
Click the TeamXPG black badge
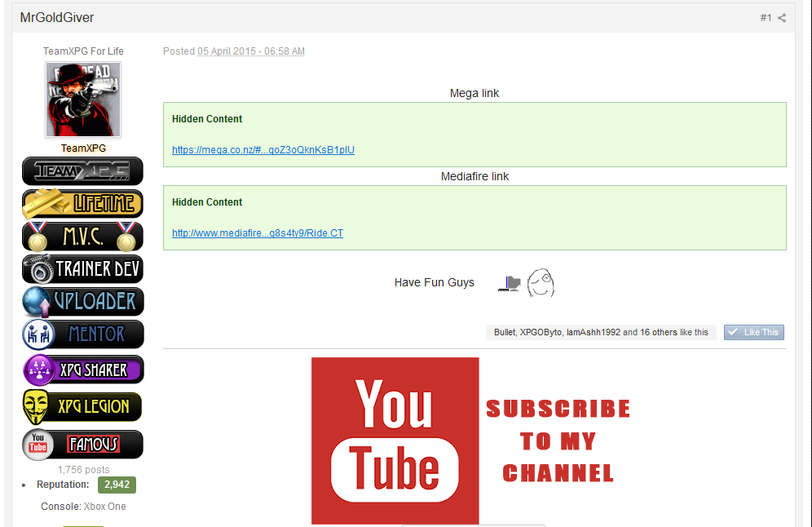point(82,171)
